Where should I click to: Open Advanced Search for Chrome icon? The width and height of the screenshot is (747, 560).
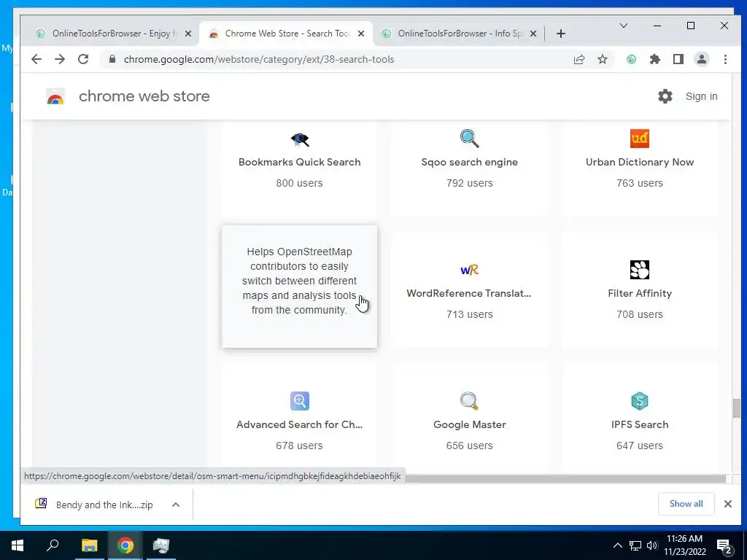(x=300, y=401)
